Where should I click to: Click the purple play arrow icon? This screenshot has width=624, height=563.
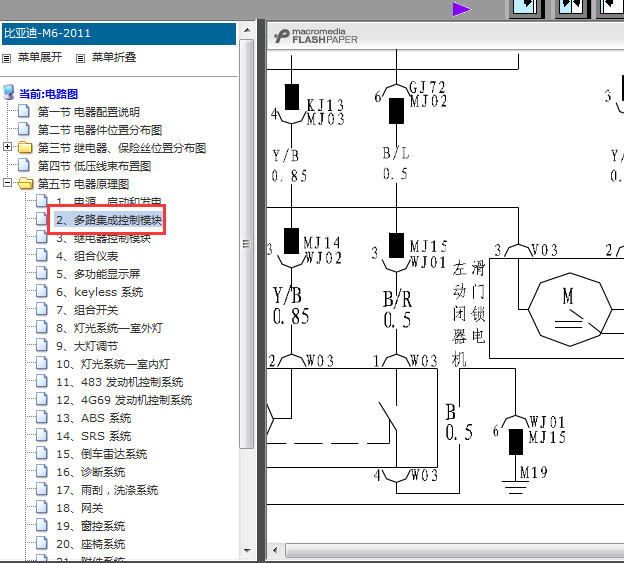coord(462,9)
